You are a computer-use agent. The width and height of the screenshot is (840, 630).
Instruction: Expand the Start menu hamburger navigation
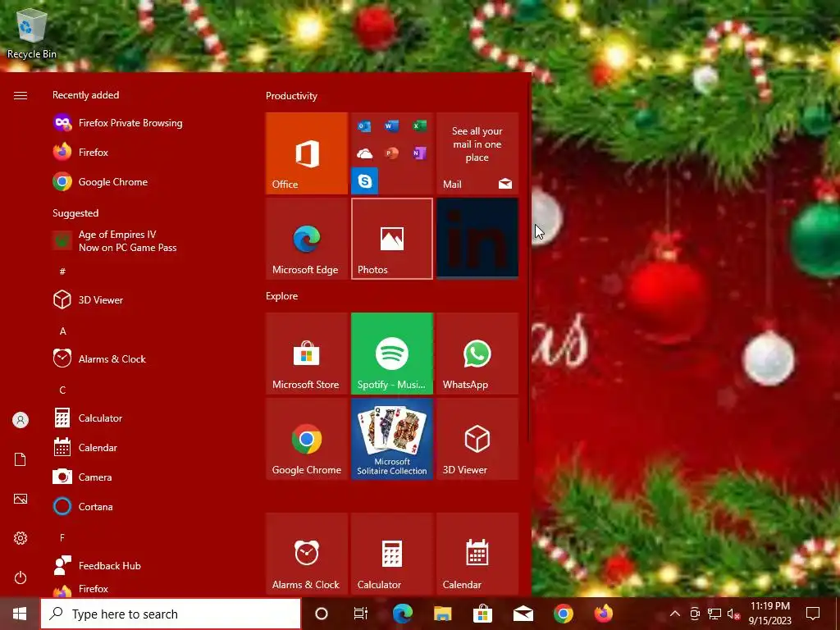[21, 95]
